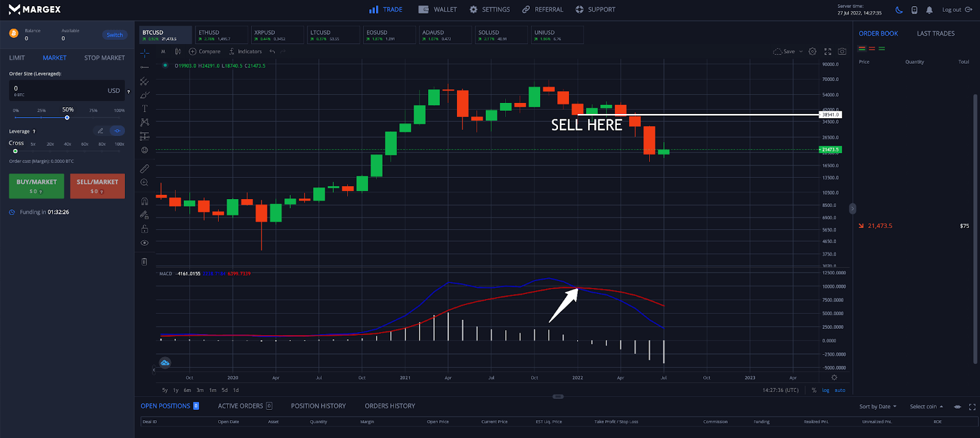Image resolution: width=980 pixels, height=438 pixels.
Task: Enter fullscreen chart mode
Action: (x=827, y=51)
